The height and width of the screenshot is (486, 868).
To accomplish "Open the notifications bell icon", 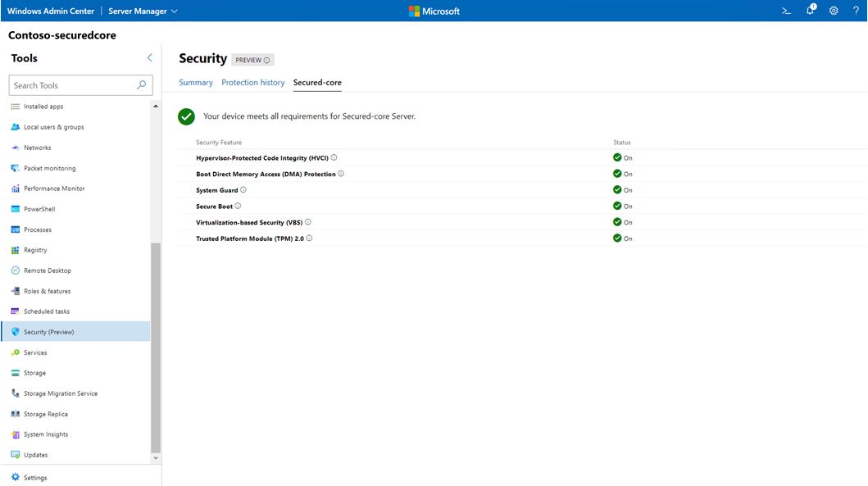I will coord(809,10).
